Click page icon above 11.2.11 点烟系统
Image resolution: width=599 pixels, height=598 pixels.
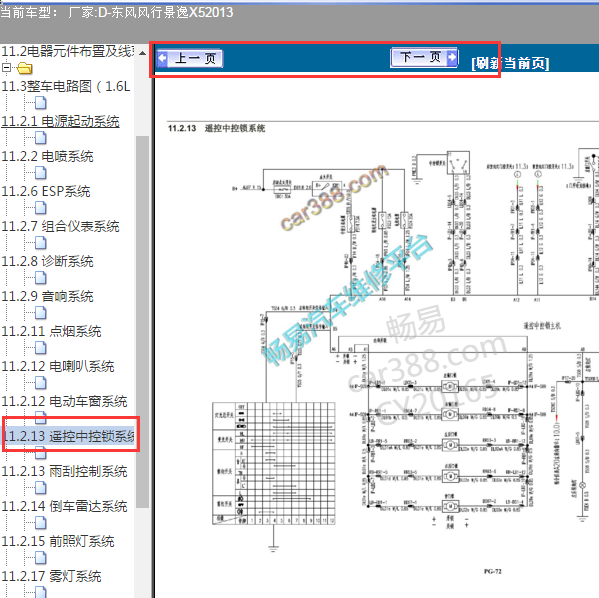click(x=40, y=313)
